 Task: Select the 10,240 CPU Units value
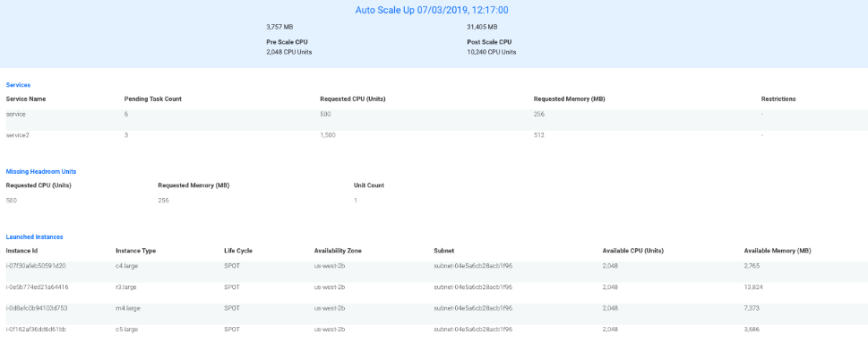click(491, 52)
